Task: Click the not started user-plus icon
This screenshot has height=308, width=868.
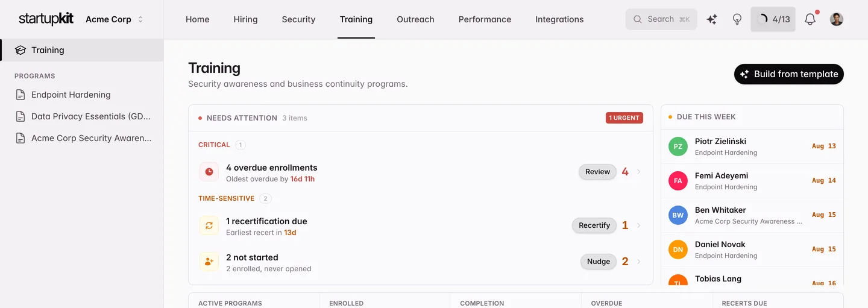Action: pos(209,262)
